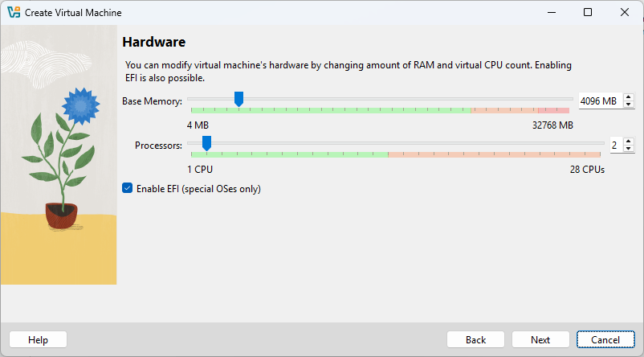Click the Processors value field showing 2

click(617, 146)
